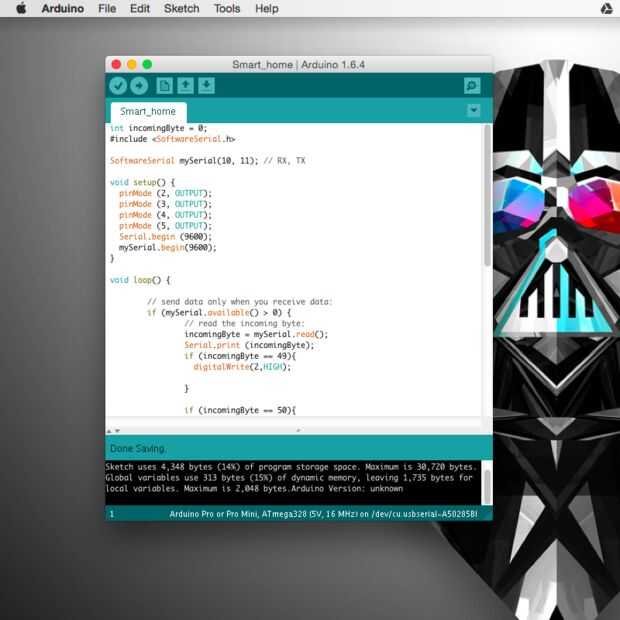Click 'if (incomingByte == 49){' line
Viewport: 620px width, 620px height.
[x=240, y=356]
